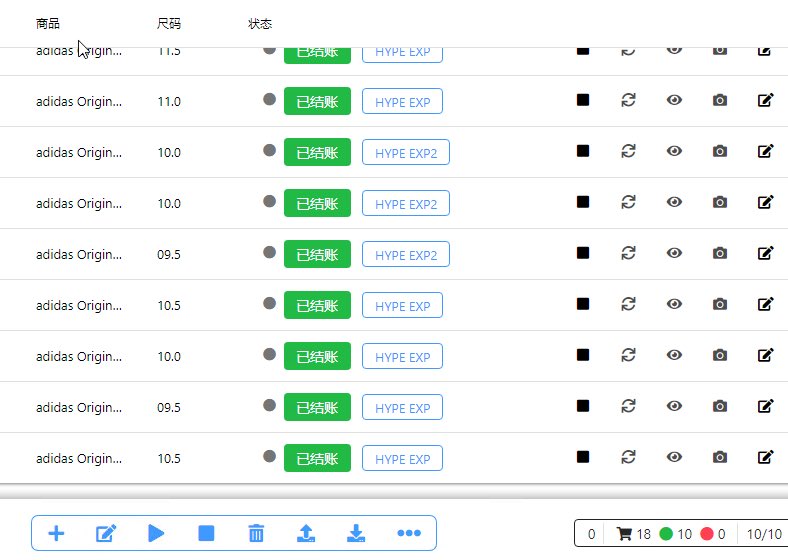Click the green success indicator showing 10

[675, 534]
